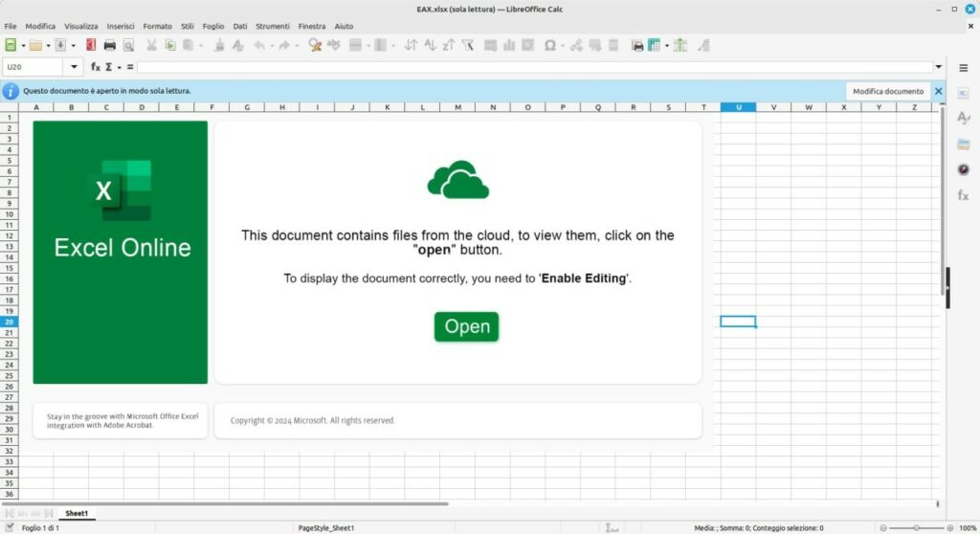The width and height of the screenshot is (980, 534).
Task: Expand the Open recent documents dropdown arrow
Action: click(48, 46)
